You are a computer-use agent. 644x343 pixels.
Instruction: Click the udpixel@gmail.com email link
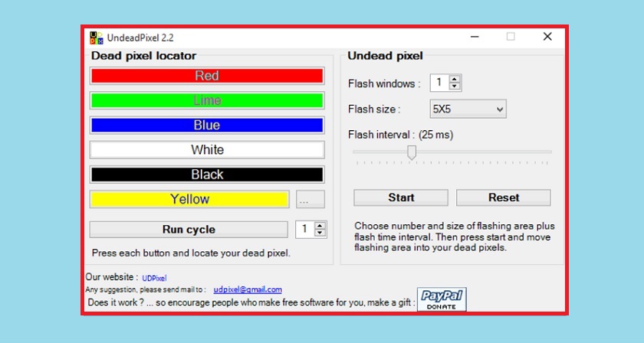pyautogui.click(x=248, y=289)
